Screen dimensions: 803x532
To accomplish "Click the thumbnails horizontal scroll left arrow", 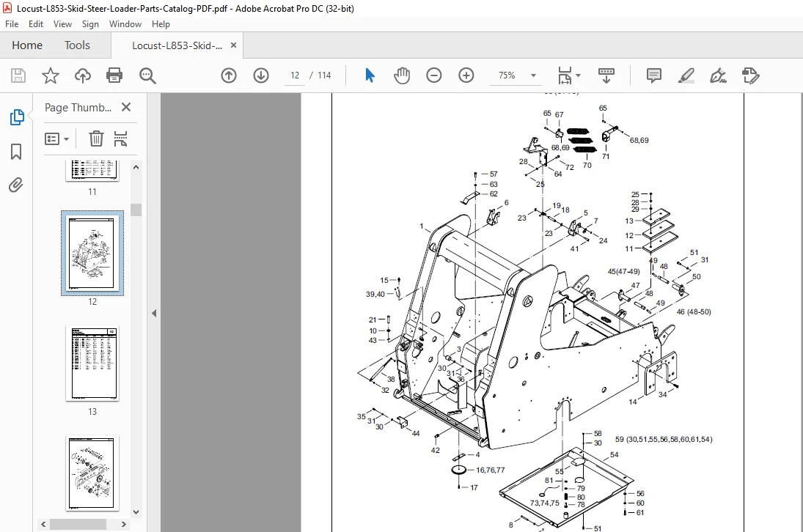I will (x=43, y=525).
